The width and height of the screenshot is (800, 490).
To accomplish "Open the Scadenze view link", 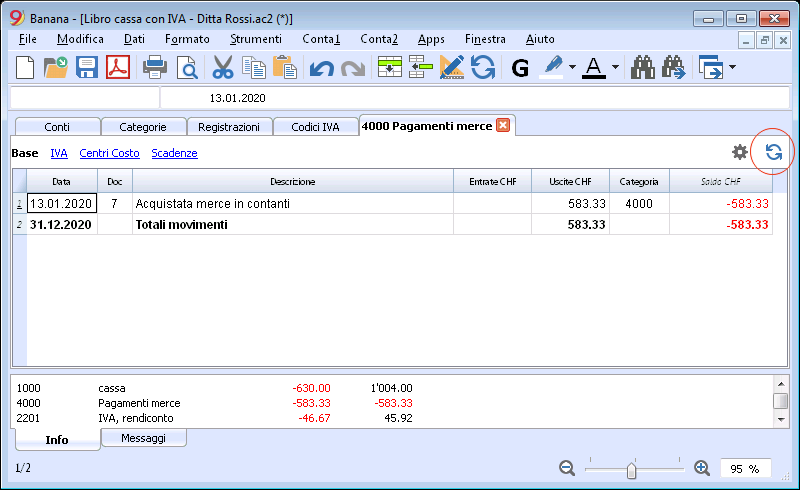I will point(174,153).
